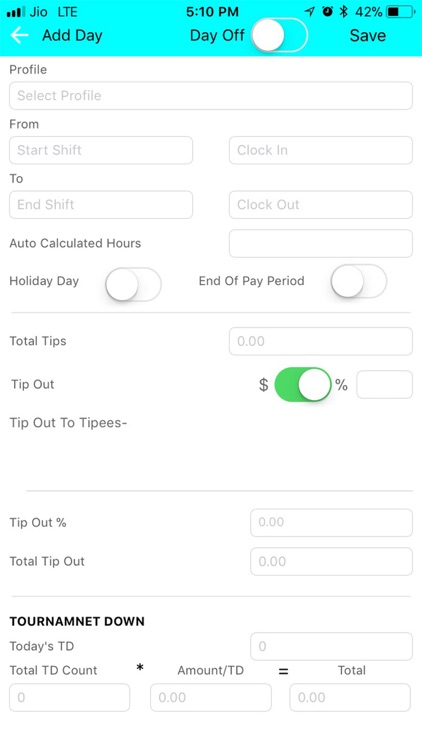This screenshot has width=422, height=750.
Task: Enable the Holiday Day switch
Action: coord(133,284)
